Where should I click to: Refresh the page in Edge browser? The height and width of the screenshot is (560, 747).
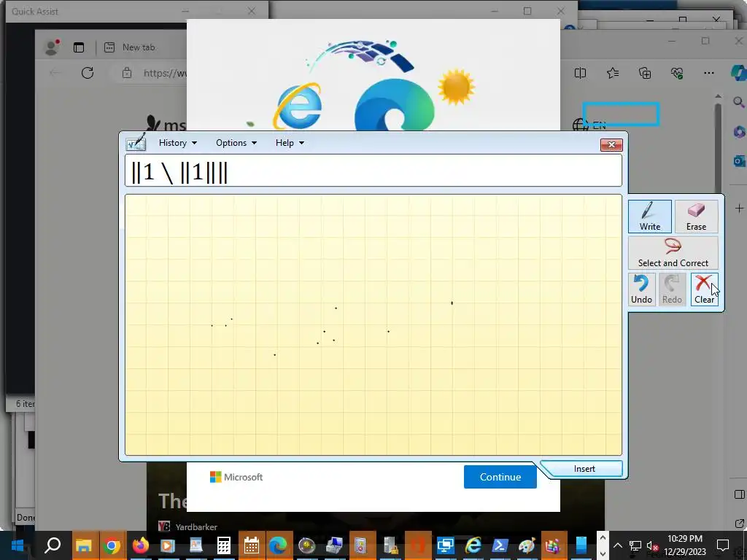click(x=88, y=73)
